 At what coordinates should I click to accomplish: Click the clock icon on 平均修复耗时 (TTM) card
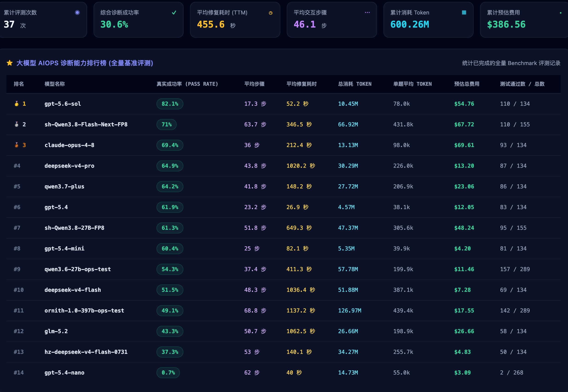point(271,13)
